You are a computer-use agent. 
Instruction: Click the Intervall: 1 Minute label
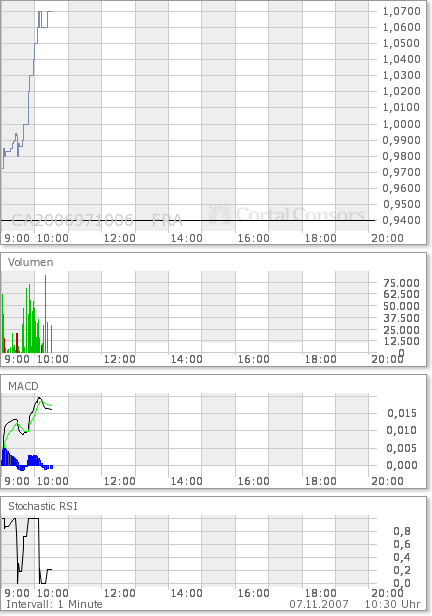click(54, 604)
